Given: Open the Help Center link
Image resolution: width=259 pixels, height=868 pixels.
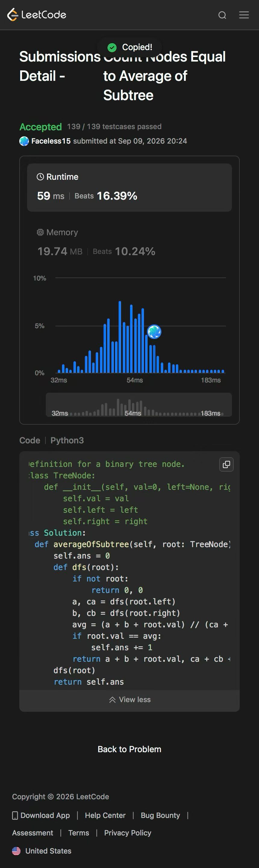Looking at the screenshot, I should click(105, 816).
